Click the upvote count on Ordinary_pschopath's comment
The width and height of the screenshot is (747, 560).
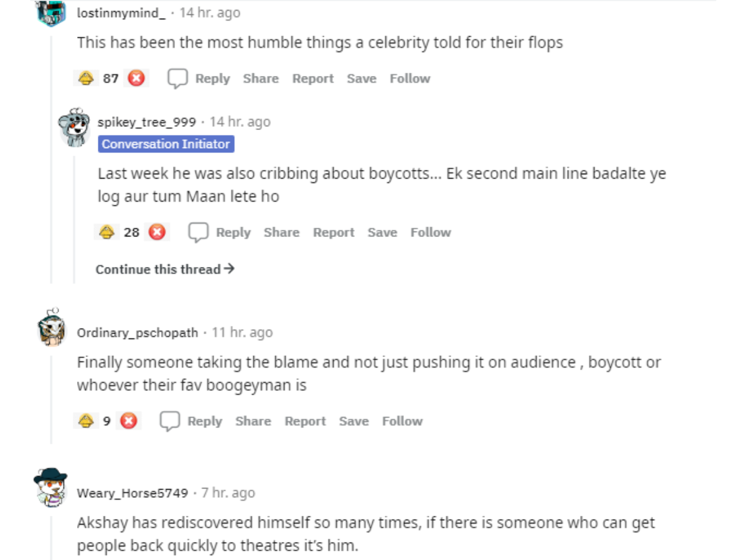click(106, 421)
